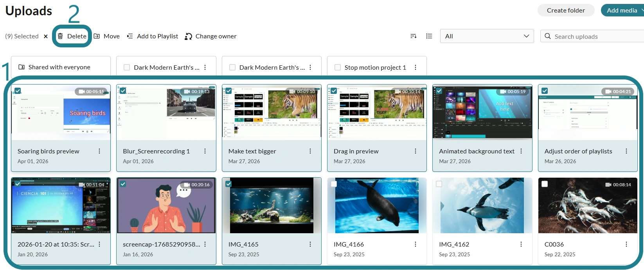Click the IMG_4165 title
Screen dimensions: 644x270
point(243,244)
